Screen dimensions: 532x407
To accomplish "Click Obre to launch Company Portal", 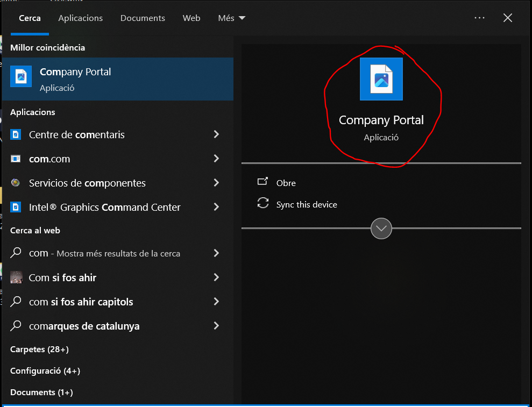I will pos(286,183).
